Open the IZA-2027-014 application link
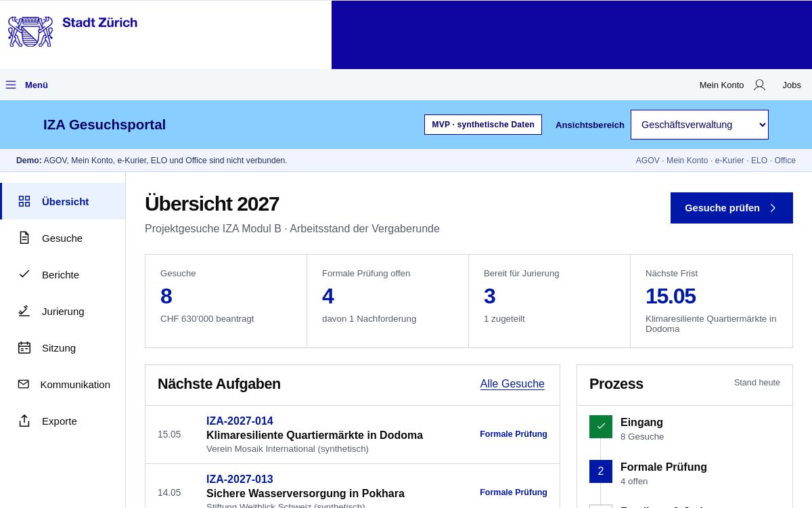812x508 pixels. pos(240,421)
